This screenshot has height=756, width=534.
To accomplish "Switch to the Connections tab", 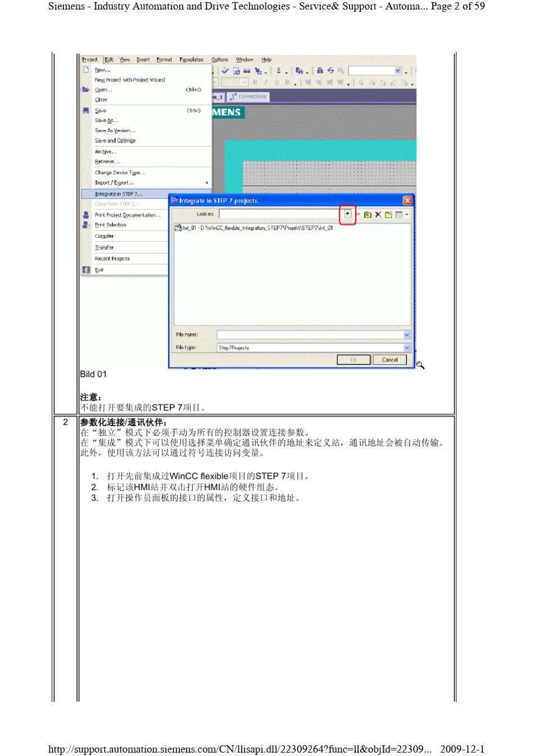I will [x=248, y=97].
